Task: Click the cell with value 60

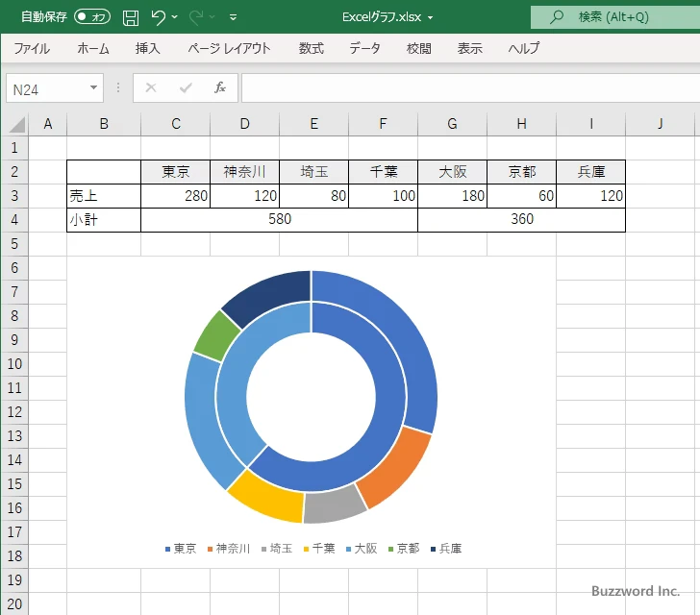Action: pos(521,196)
